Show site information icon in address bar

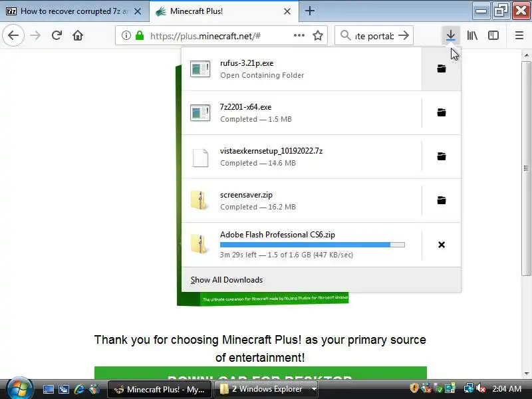point(126,35)
